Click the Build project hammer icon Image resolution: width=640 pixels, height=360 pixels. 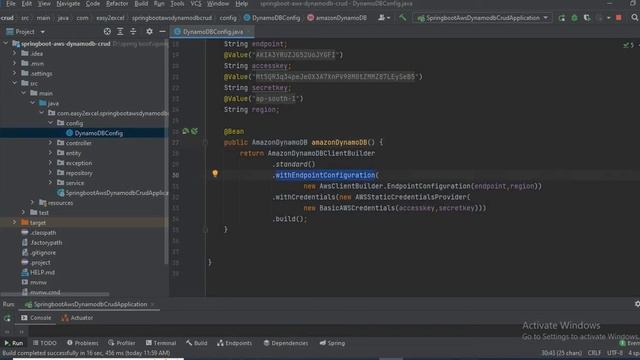click(403, 18)
